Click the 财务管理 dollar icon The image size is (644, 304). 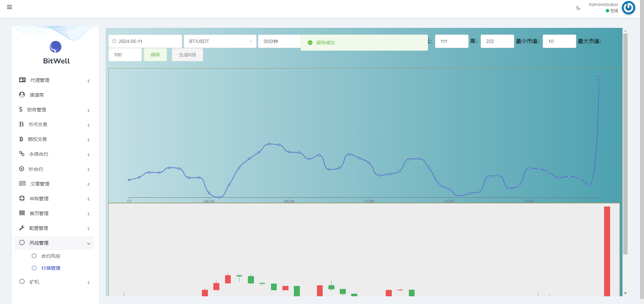point(21,109)
